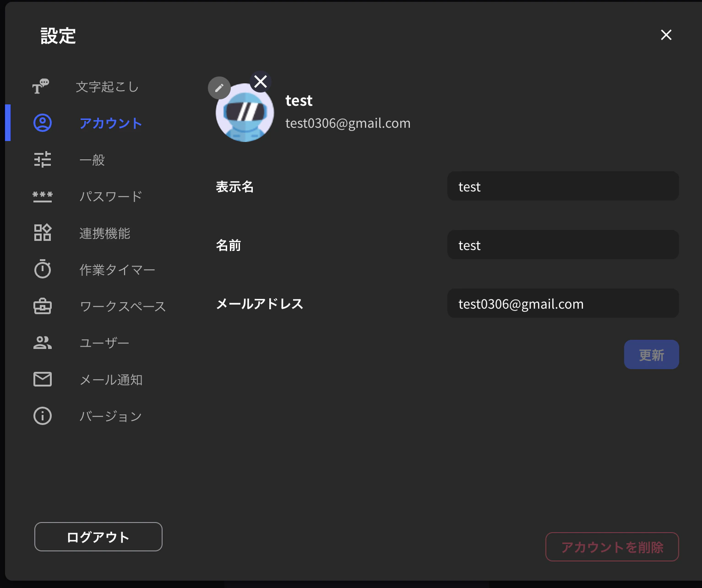Click the アカウントを削除 button
This screenshot has width=702, height=588.
(x=612, y=546)
